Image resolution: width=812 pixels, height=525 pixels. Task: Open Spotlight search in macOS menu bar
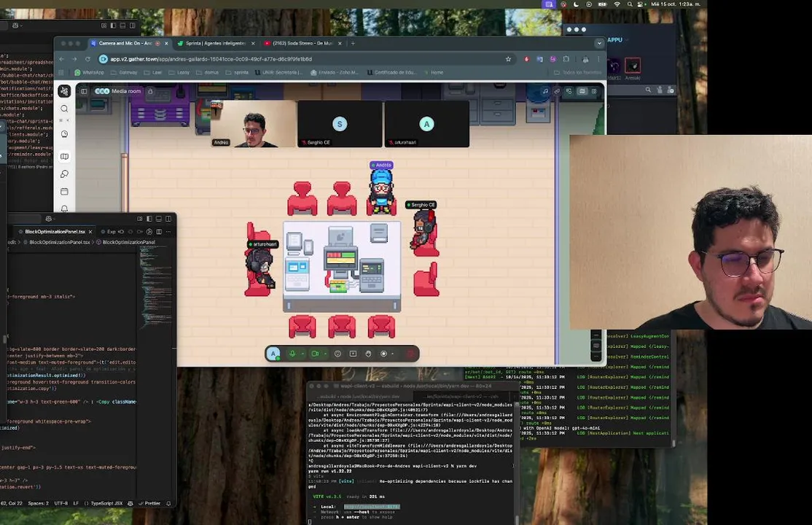(630, 4)
